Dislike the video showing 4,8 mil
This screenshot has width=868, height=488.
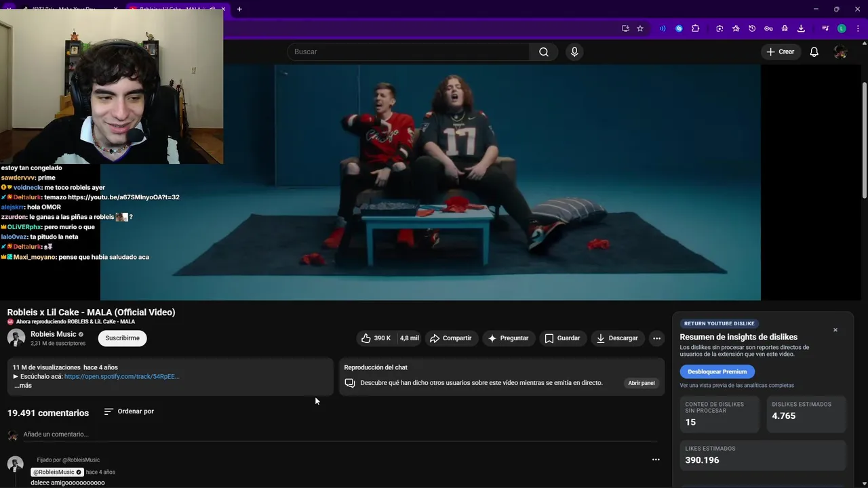(410, 338)
